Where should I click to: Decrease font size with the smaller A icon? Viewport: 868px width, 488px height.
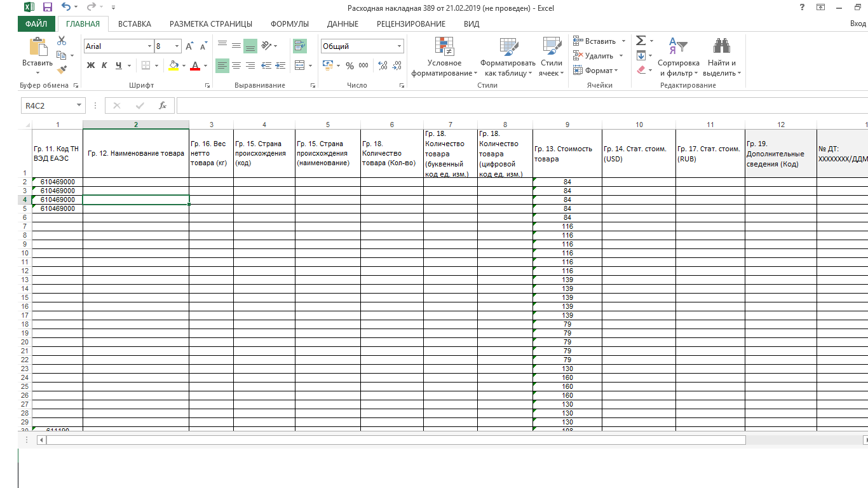(203, 46)
